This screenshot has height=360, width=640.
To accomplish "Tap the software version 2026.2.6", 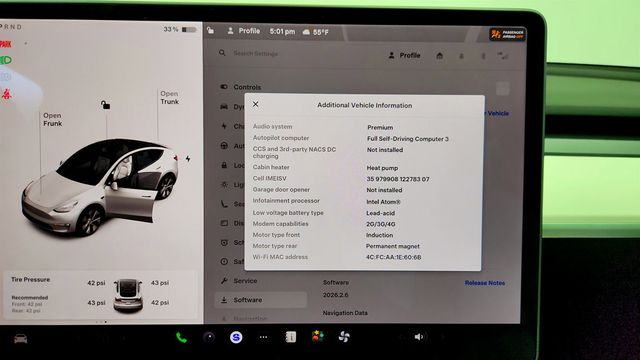I will (x=336, y=295).
